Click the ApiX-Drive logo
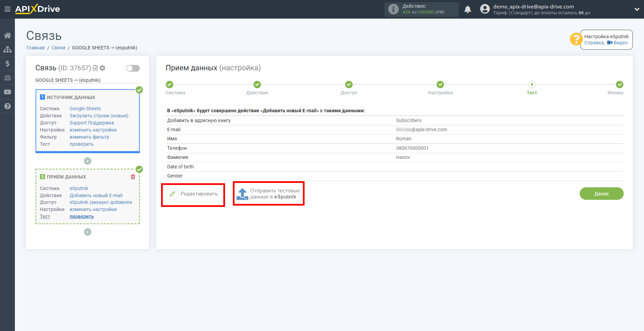 coord(38,9)
